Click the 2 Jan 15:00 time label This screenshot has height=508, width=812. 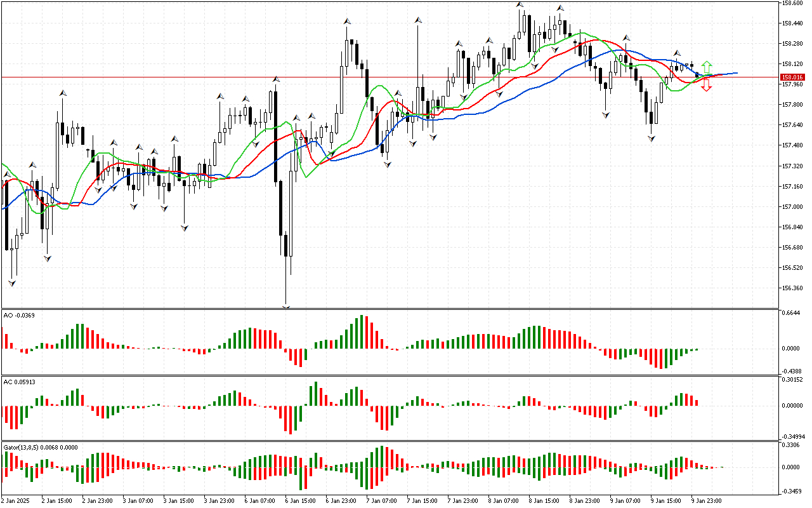tap(56, 500)
